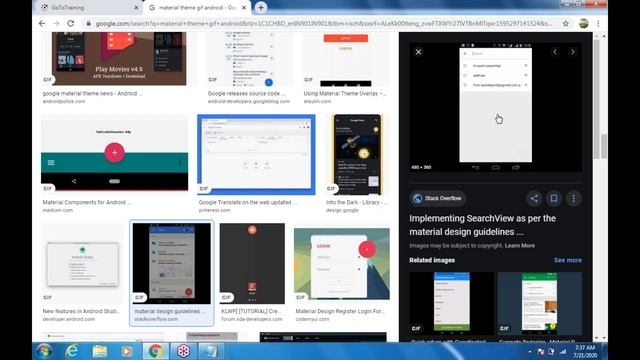Image resolution: width=640 pixels, height=360 pixels.
Task: Close the GoToTraining tab
Action: 136,8
